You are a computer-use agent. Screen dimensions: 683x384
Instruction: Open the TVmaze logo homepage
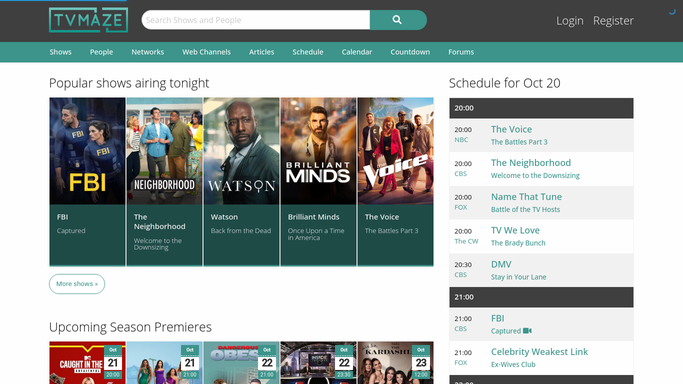[88, 20]
